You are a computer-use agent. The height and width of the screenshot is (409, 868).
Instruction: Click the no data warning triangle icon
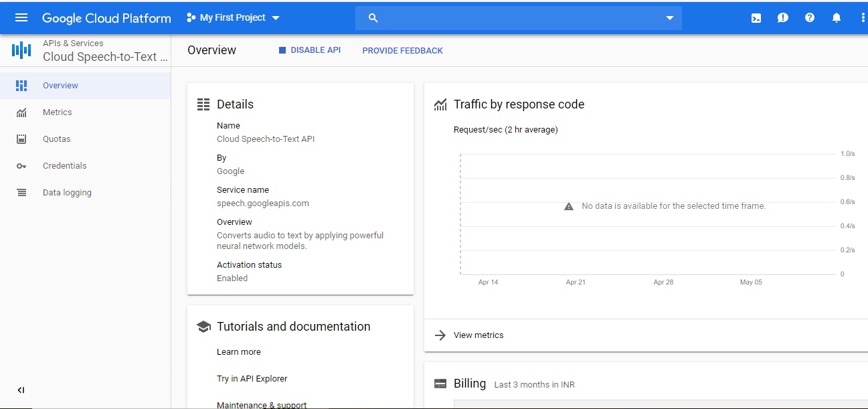(569, 206)
